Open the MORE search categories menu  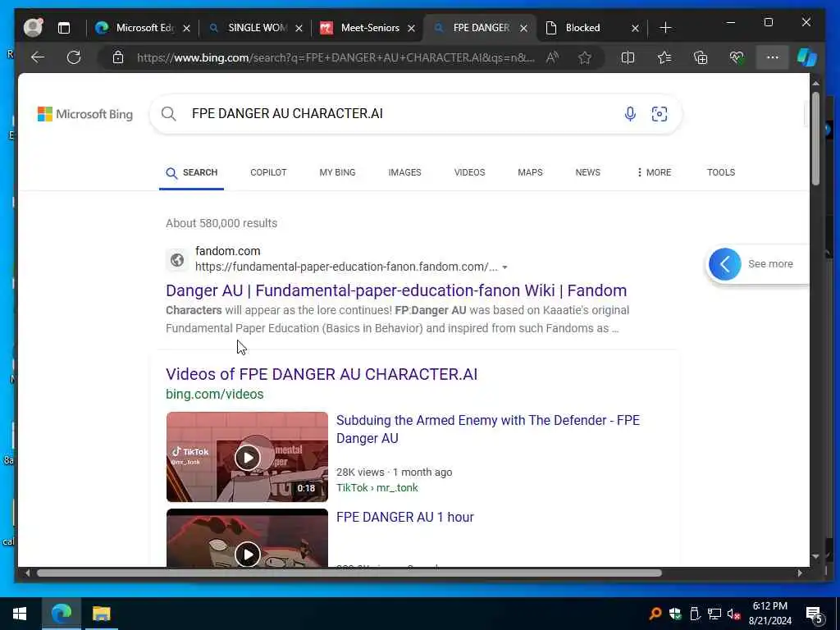(x=654, y=172)
